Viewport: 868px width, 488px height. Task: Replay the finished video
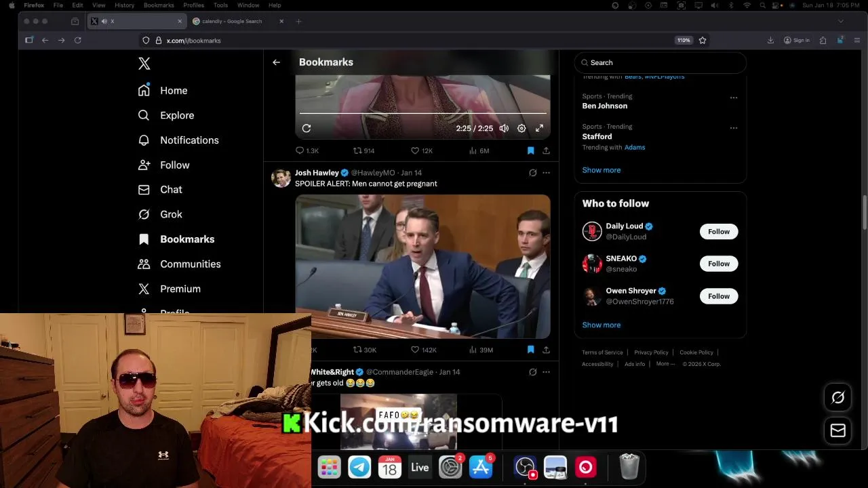pyautogui.click(x=307, y=128)
